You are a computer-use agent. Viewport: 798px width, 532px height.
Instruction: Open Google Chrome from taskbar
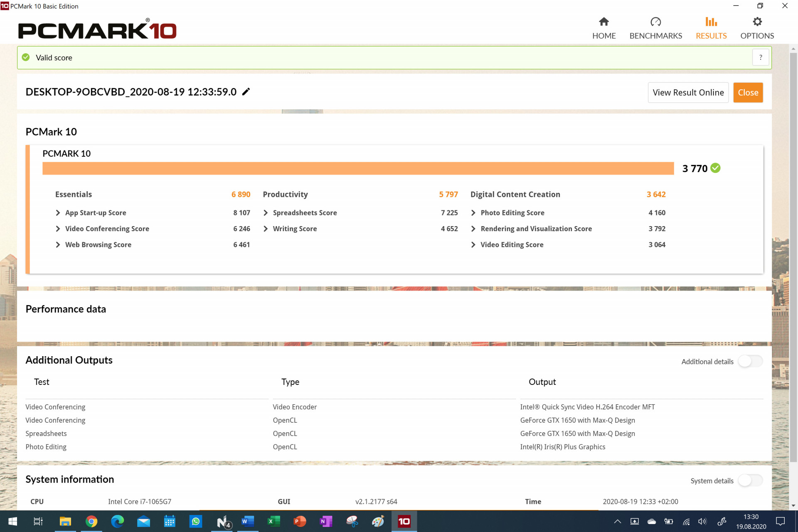pyautogui.click(x=91, y=521)
